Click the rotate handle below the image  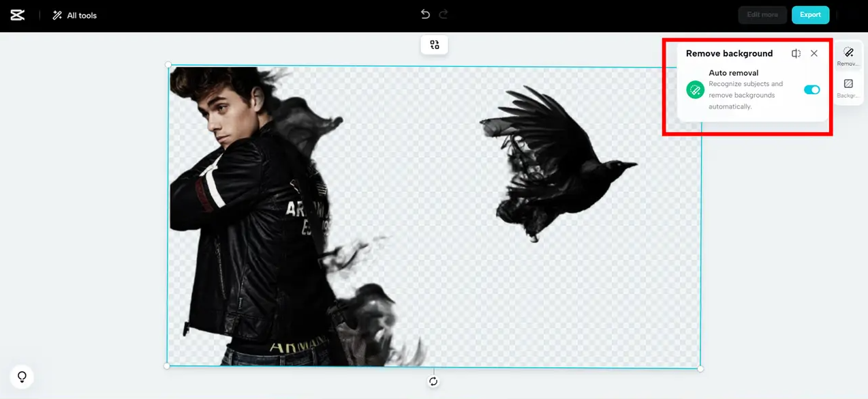click(x=433, y=381)
